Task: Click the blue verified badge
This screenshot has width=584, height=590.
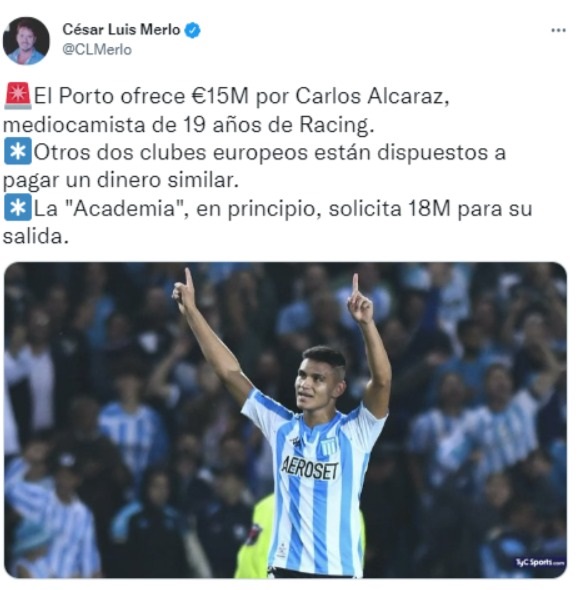Action: (x=193, y=30)
